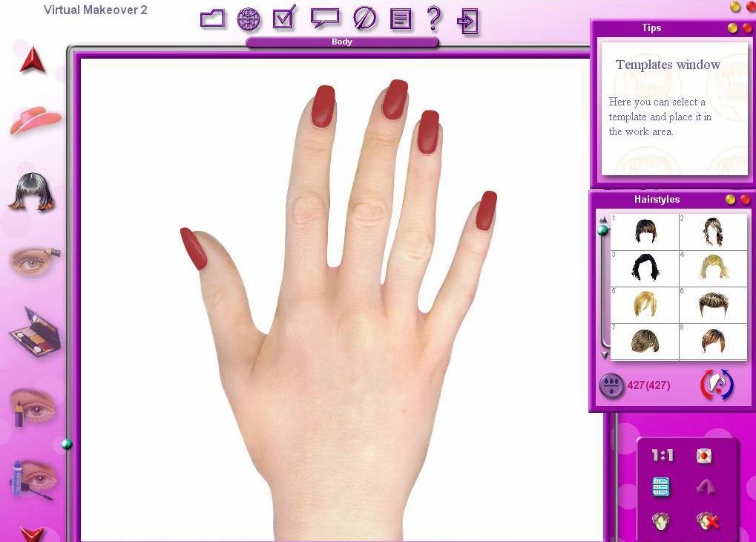Click the yellow button at top-right corner
The height and width of the screenshot is (542, 756).
(735, 6)
